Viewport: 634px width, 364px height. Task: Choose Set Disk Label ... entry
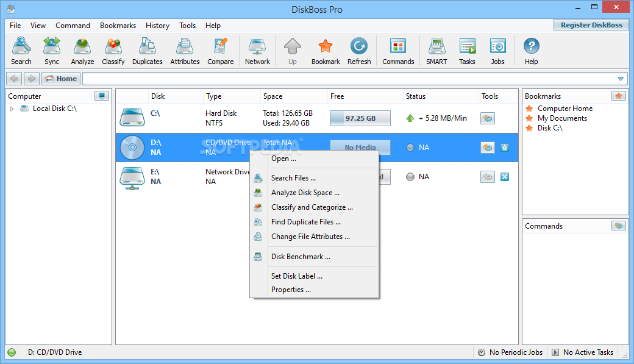(x=314, y=276)
